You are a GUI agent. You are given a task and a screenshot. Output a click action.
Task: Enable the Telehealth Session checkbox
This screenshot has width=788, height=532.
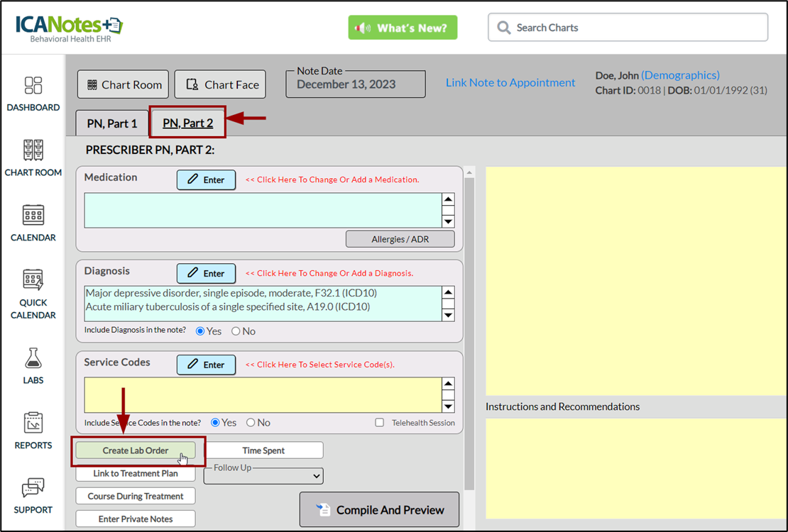tap(380, 423)
